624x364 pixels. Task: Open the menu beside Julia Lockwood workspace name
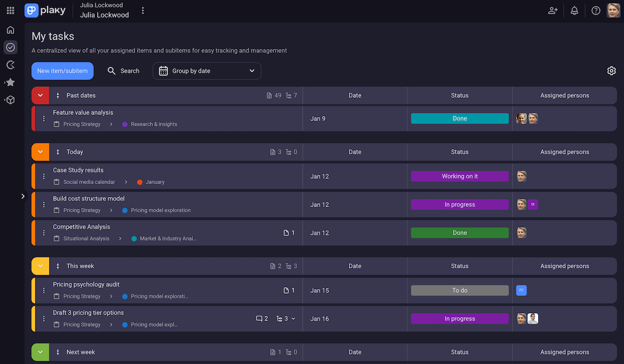[x=143, y=10]
